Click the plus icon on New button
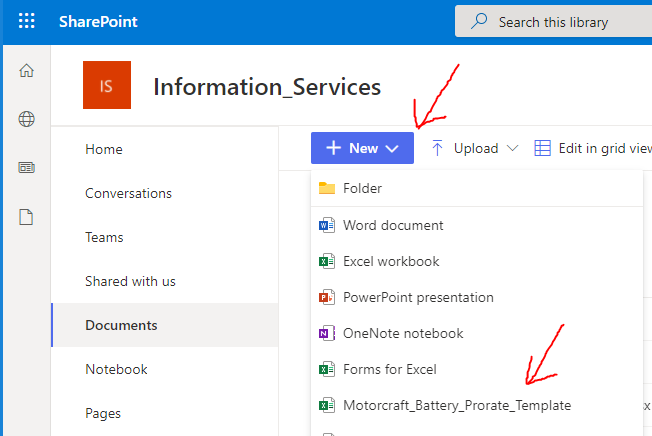The width and height of the screenshot is (652, 436). [333, 148]
